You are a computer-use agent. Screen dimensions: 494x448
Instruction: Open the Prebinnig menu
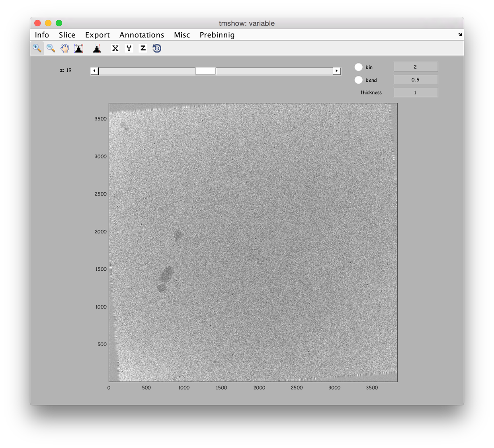click(217, 35)
